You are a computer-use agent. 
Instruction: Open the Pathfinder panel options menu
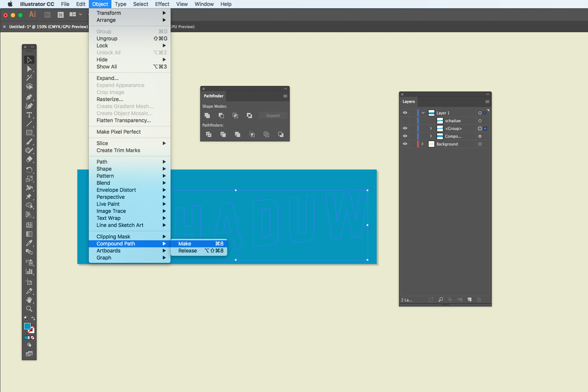285,96
